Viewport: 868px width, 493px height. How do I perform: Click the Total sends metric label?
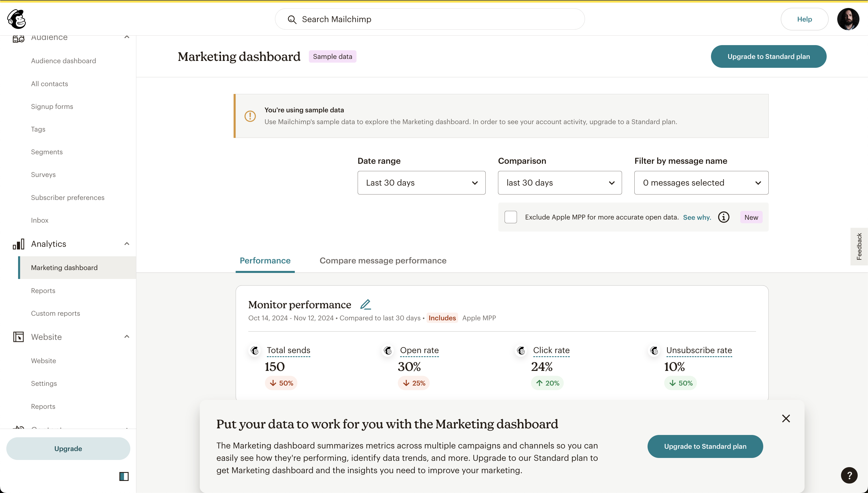pyautogui.click(x=288, y=351)
